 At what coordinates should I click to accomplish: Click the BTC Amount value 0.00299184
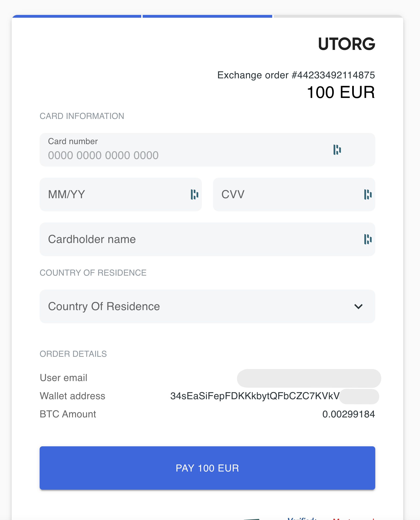(348, 414)
